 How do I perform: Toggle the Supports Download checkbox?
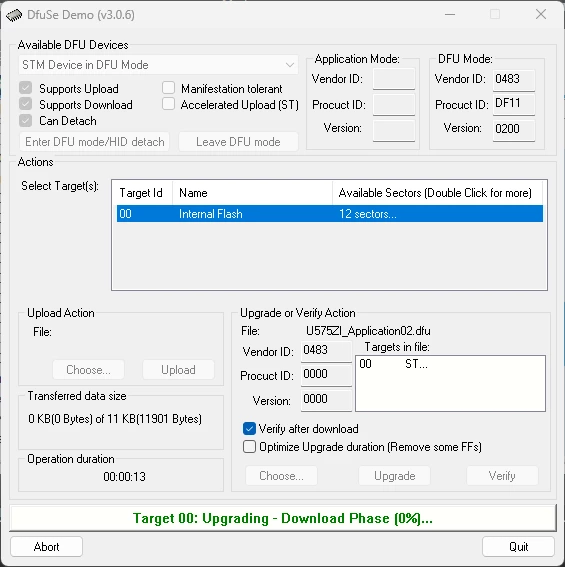pos(26,104)
